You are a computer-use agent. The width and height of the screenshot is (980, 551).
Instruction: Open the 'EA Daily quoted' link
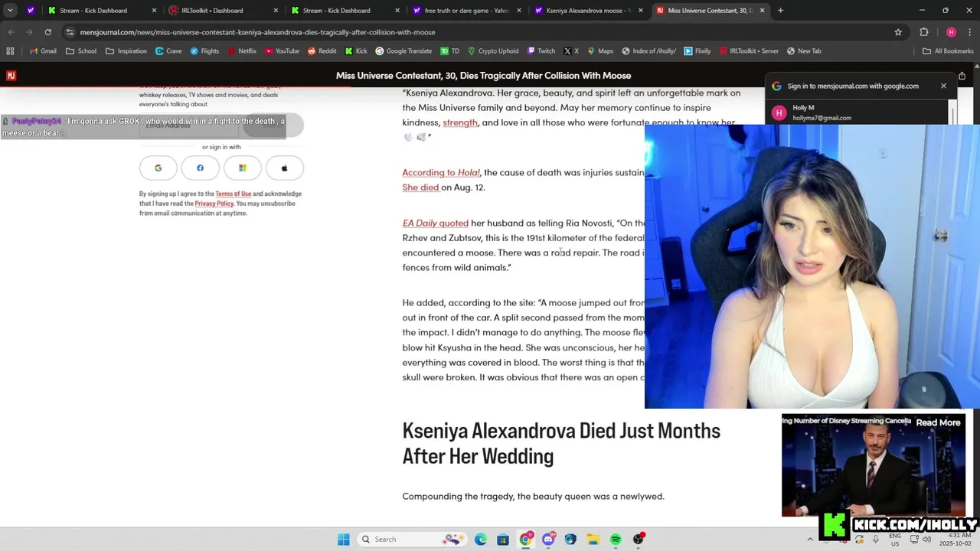(x=436, y=223)
